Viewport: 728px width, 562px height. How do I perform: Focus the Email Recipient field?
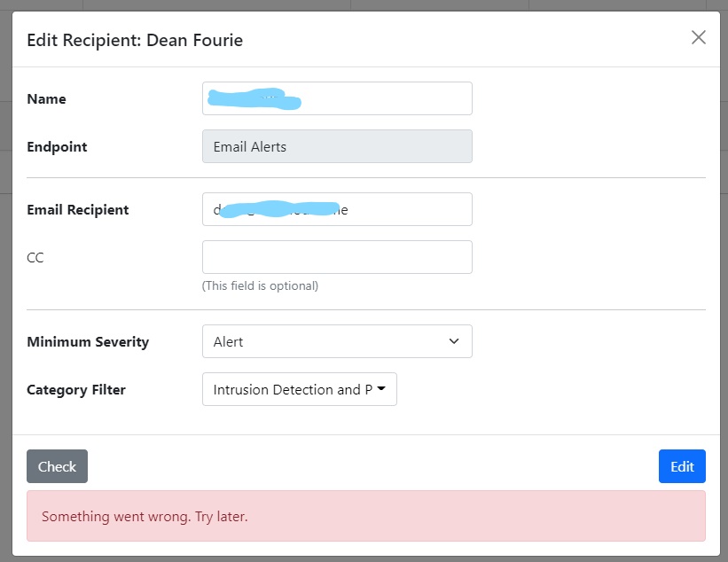[337, 209]
